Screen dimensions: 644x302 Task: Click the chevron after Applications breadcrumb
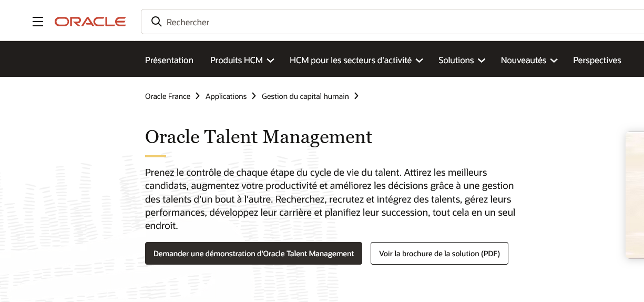pyautogui.click(x=254, y=96)
